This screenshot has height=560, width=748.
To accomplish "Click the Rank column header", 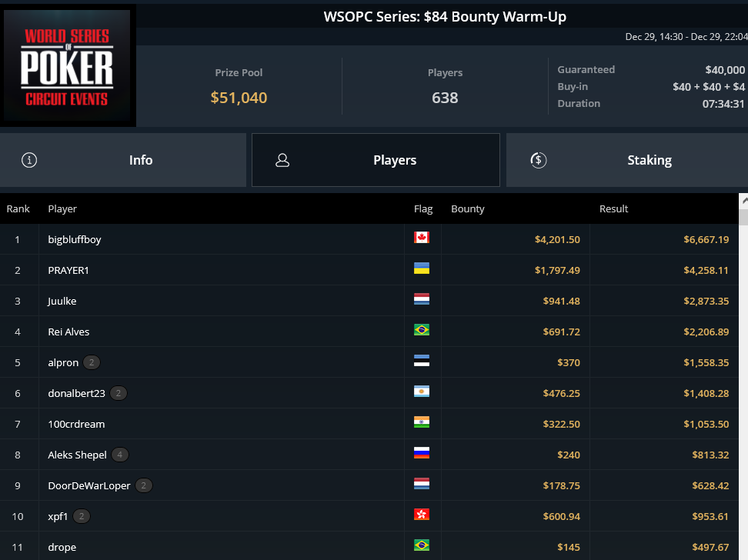I will 18,209.
